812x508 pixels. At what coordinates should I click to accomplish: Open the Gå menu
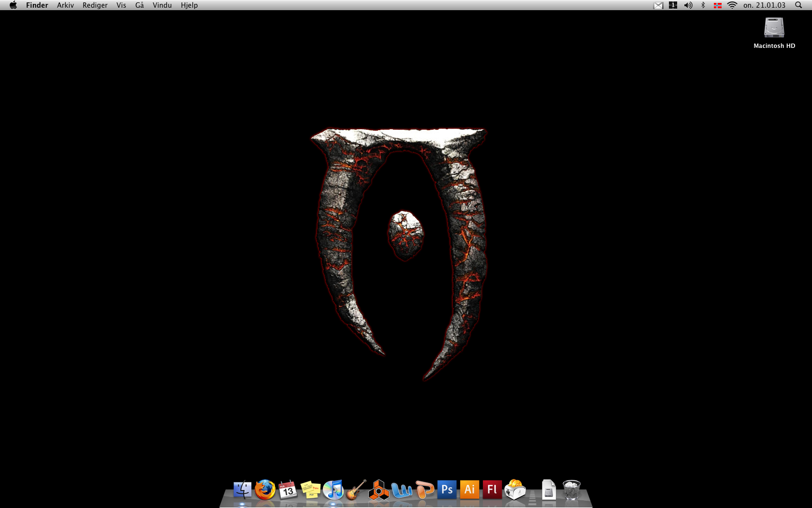coord(140,5)
